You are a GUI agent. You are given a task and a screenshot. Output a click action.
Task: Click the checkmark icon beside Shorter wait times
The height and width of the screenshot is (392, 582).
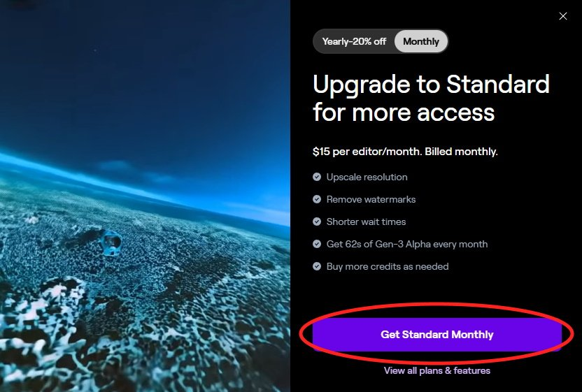pyautogui.click(x=317, y=222)
